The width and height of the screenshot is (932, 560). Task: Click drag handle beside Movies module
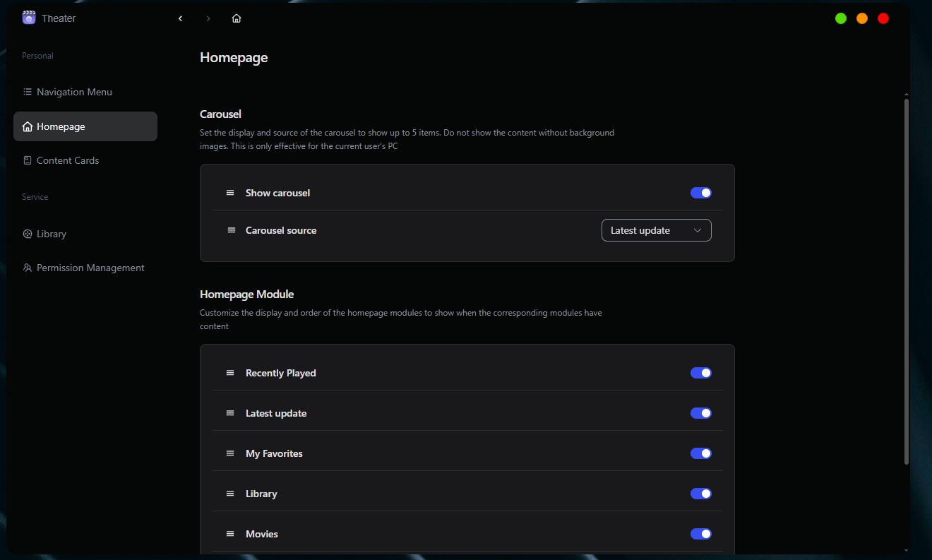(230, 534)
